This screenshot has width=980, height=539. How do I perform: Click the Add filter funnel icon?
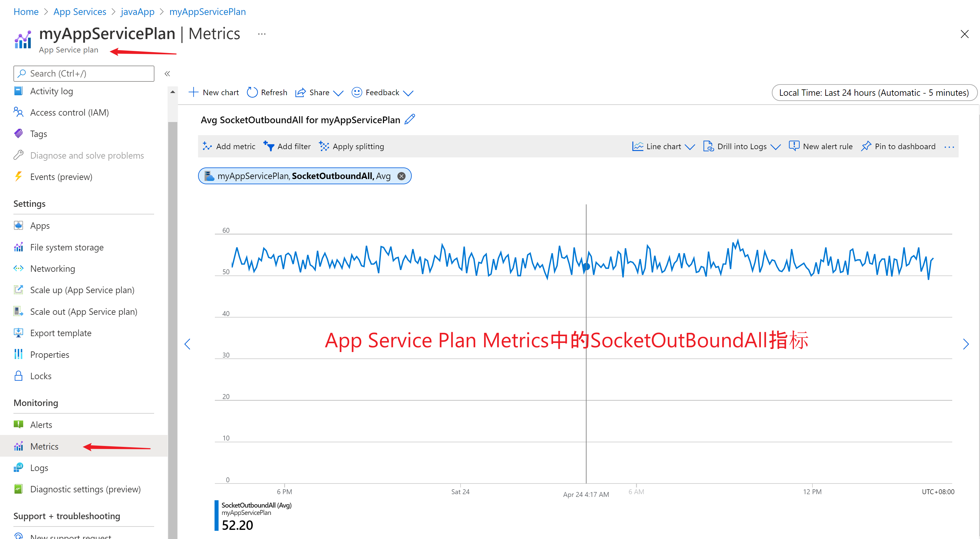coord(269,146)
